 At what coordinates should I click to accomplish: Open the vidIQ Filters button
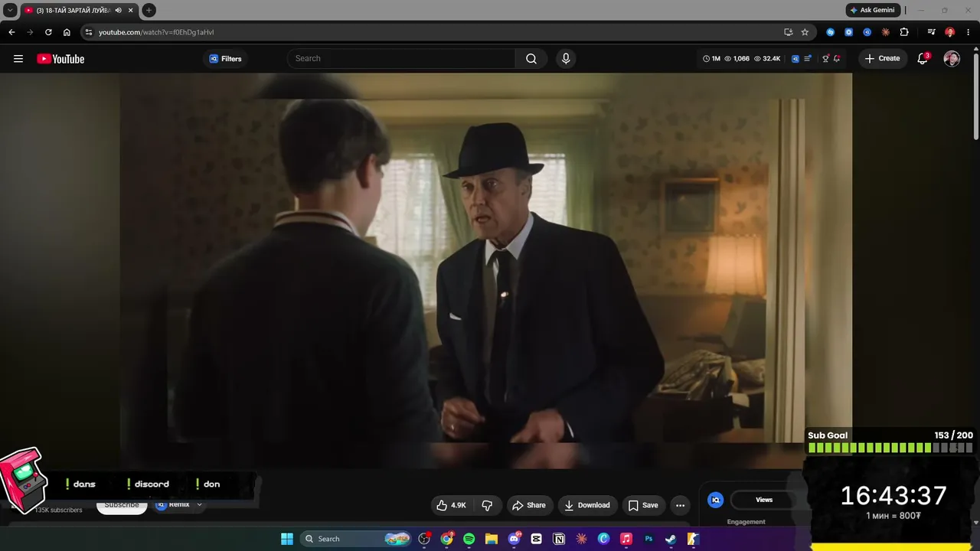tap(225, 59)
